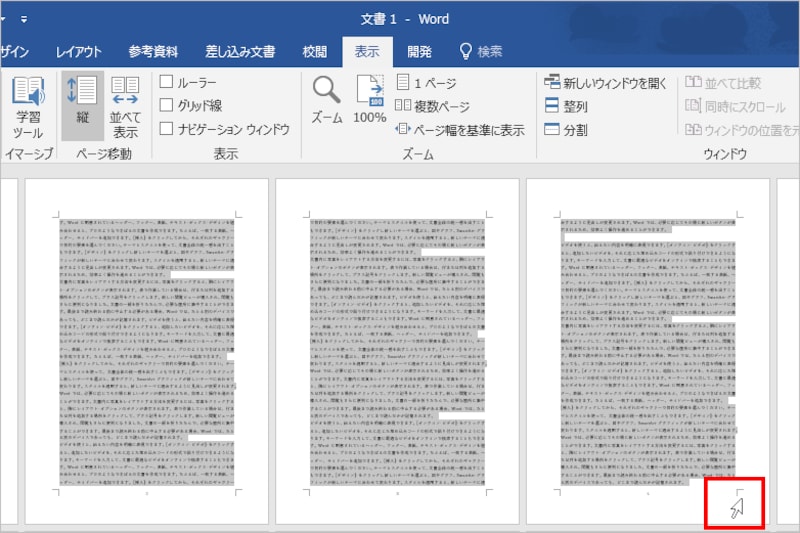800x533 pixels.
Task: Select the 縦 vertical page movement button
Action: point(82,106)
